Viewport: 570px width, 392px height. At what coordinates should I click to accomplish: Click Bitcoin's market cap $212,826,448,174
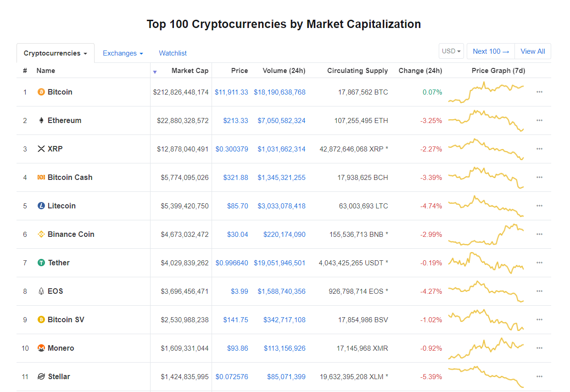coord(181,92)
